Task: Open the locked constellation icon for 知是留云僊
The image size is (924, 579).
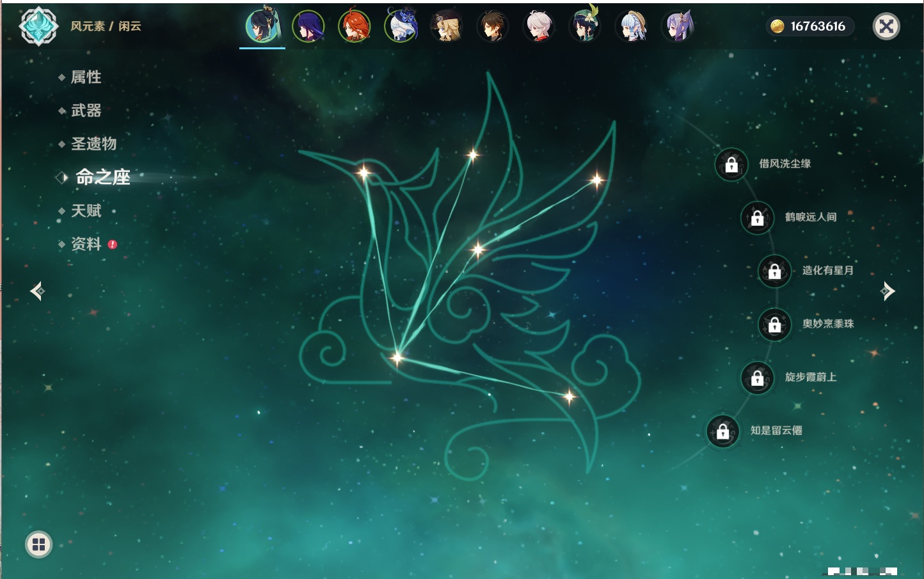Action: (x=723, y=431)
